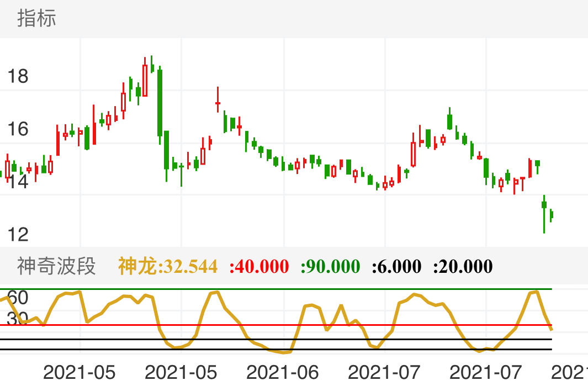Click the 30 indicator axis label

(x=18, y=318)
